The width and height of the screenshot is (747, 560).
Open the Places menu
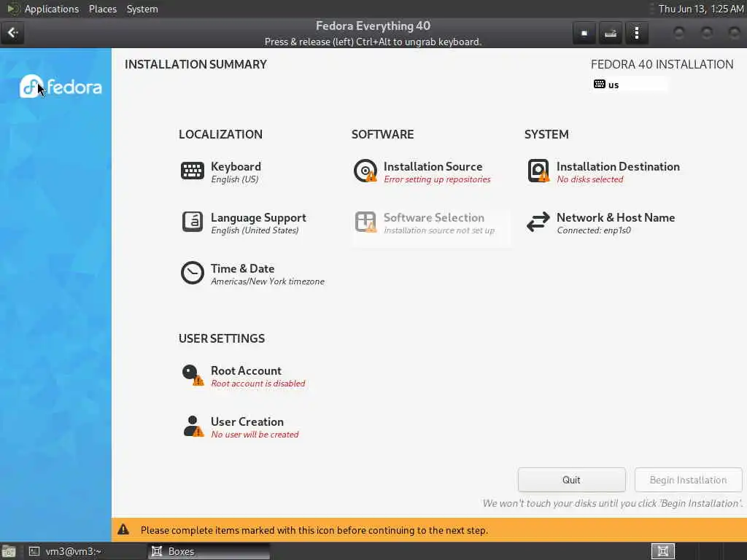[102, 9]
